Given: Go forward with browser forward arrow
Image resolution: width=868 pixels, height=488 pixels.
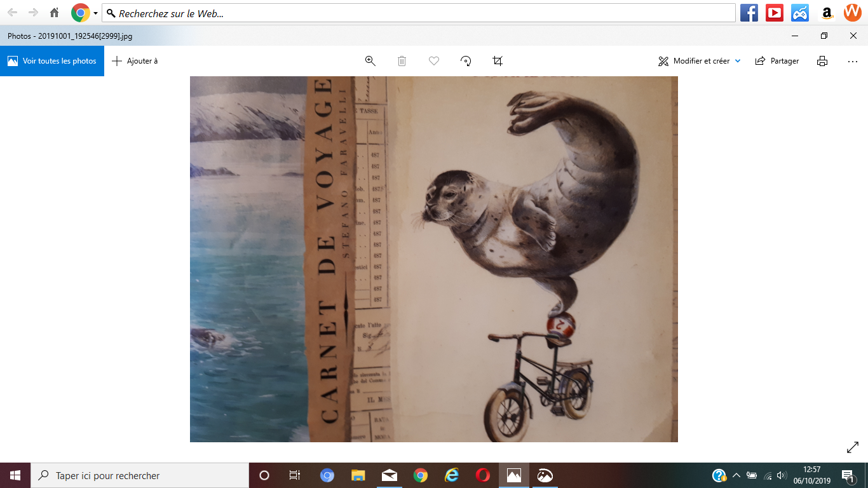Looking at the screenshot, I should (33, 13).
